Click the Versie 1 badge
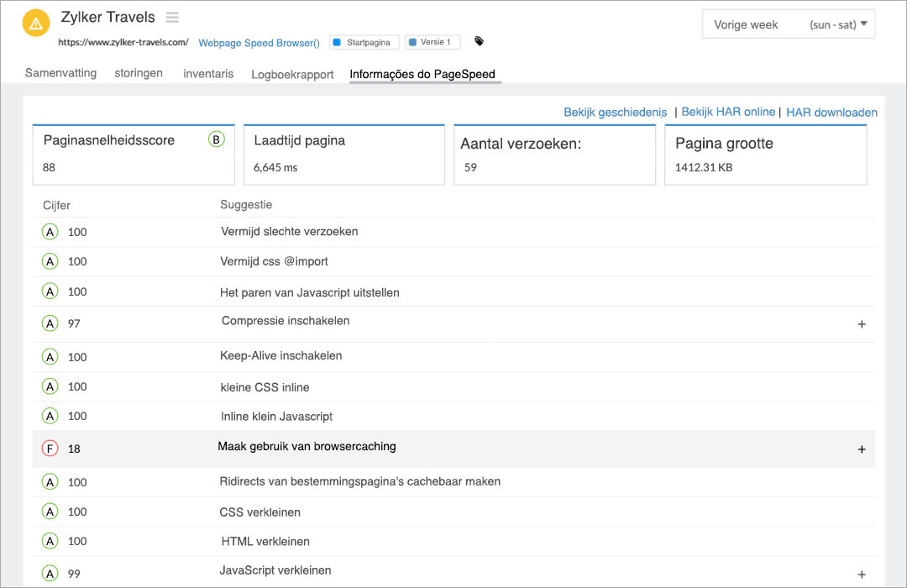The image size is (907, 588). (x=432, y=41)
